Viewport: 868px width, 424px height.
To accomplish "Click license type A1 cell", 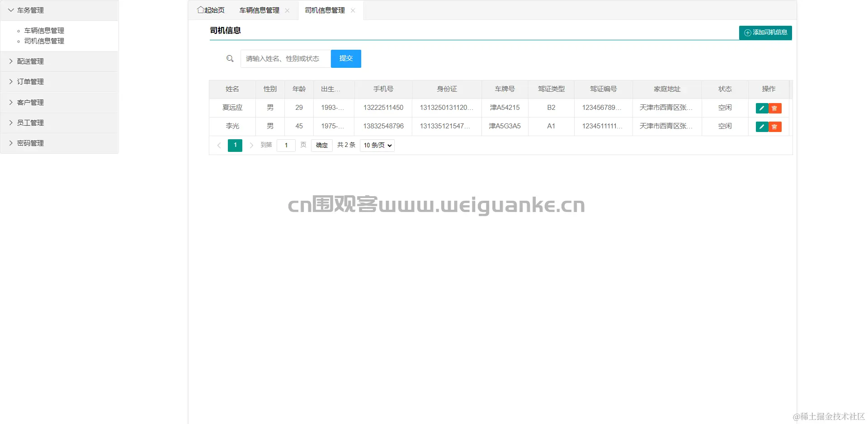I will pyautogui.click(x=551, y=126).
